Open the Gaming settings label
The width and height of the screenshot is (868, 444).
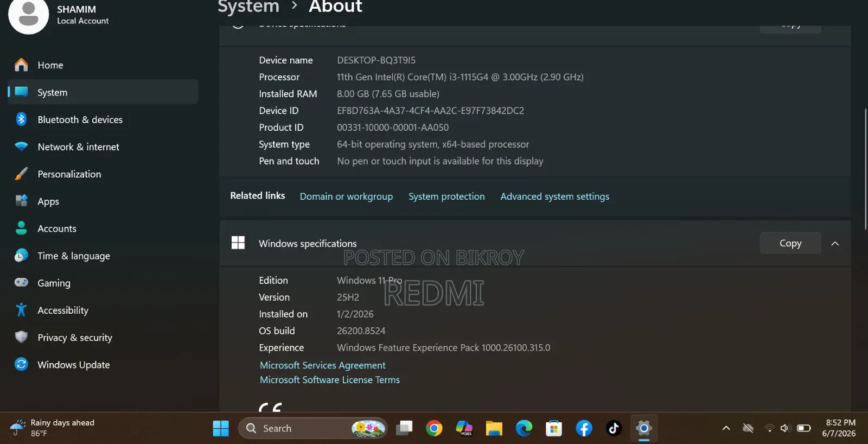tap(54, 283)
